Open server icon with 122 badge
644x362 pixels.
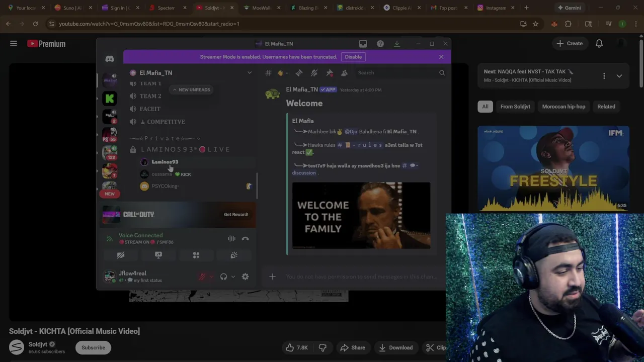(x=110, y=153)
